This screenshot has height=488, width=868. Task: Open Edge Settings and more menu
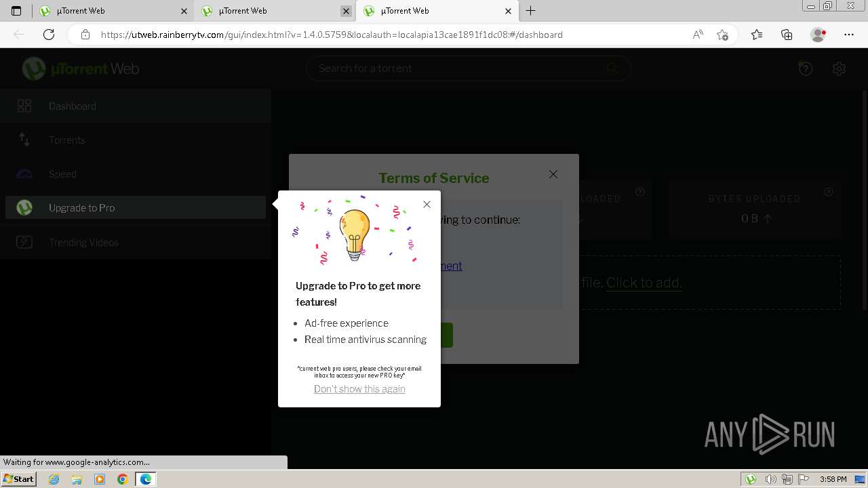click(x=849, y=35)
